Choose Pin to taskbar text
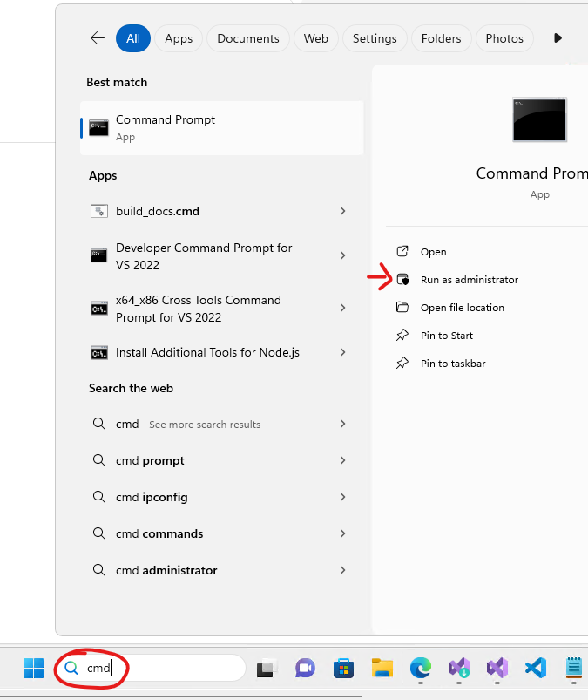This screenshot has height=700, width=588. 453,364
